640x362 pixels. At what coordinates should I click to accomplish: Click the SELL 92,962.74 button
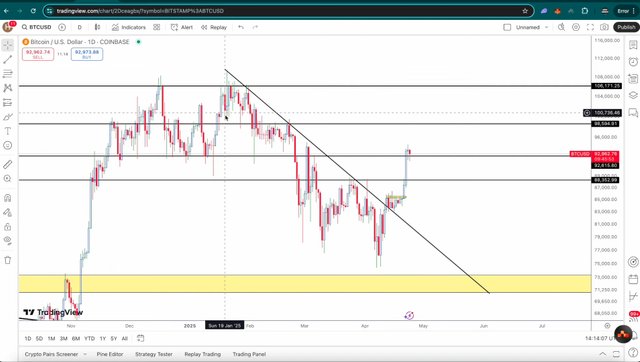tap(38, 54)
